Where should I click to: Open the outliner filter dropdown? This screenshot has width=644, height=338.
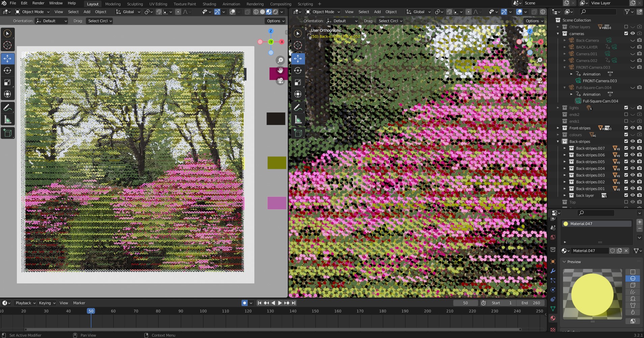pos(629,12)
